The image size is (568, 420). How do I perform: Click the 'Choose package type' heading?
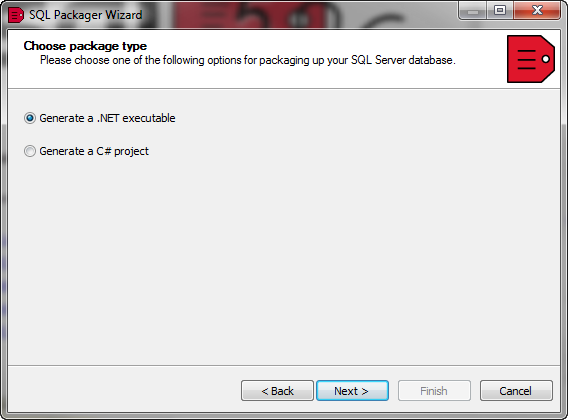(x=85, y=46)
